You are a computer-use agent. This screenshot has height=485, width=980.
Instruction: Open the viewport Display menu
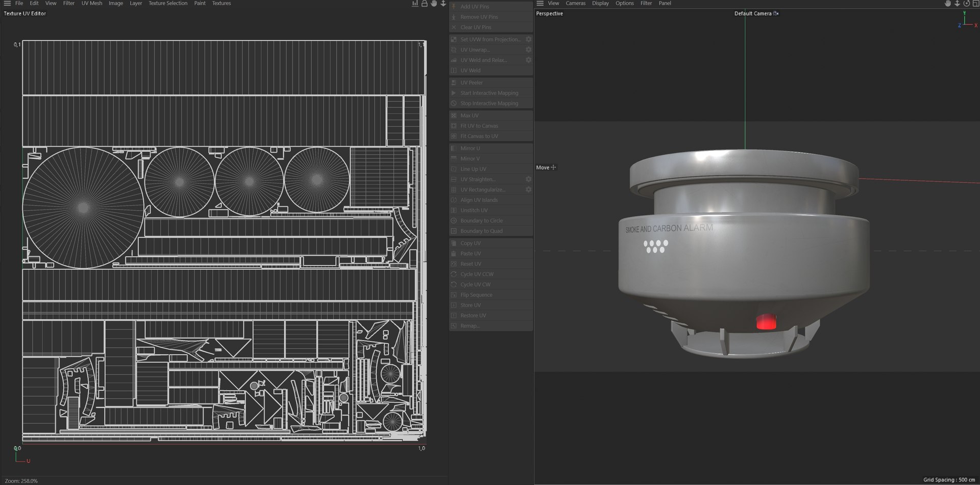(x=600, y=3)
